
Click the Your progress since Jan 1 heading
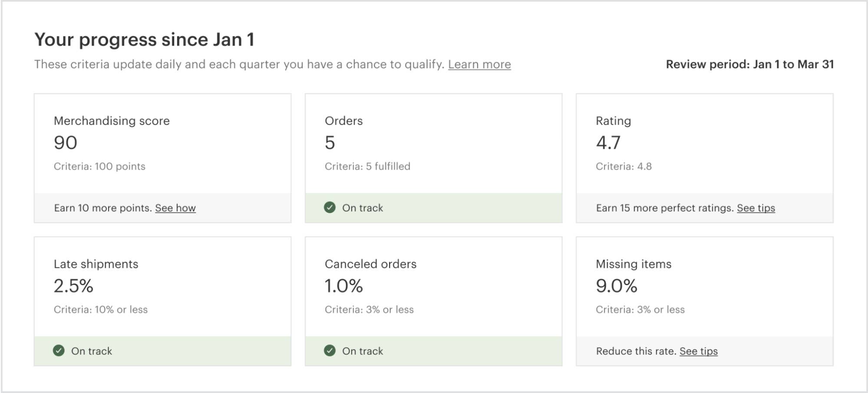pyautogui.click(x=144, y=40)
